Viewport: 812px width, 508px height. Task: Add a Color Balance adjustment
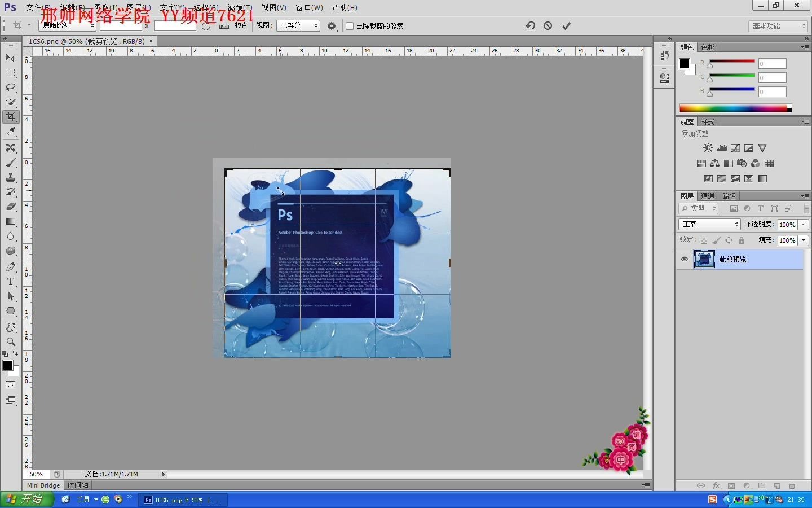715,163
